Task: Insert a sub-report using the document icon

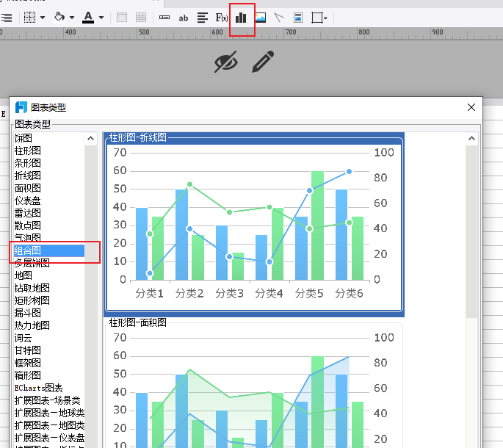Action: 298,18
